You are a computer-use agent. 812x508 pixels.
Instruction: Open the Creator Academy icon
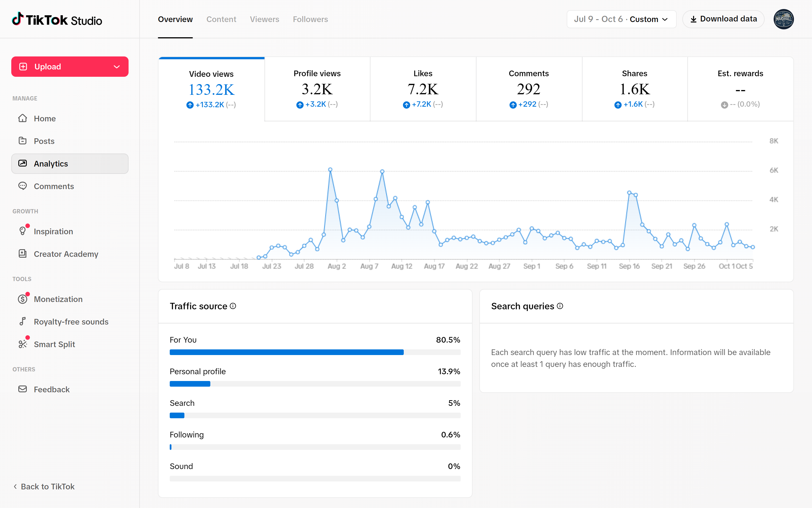23,254
